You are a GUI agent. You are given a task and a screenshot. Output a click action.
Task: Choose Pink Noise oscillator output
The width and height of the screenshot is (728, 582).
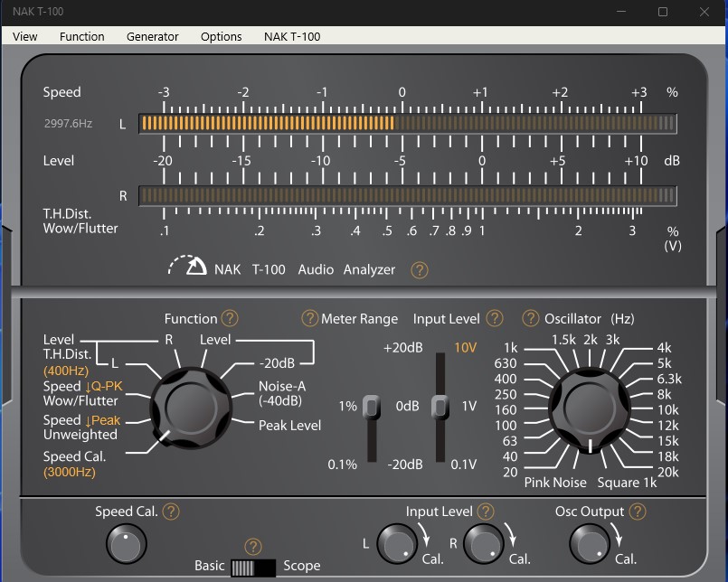(555, 483)
